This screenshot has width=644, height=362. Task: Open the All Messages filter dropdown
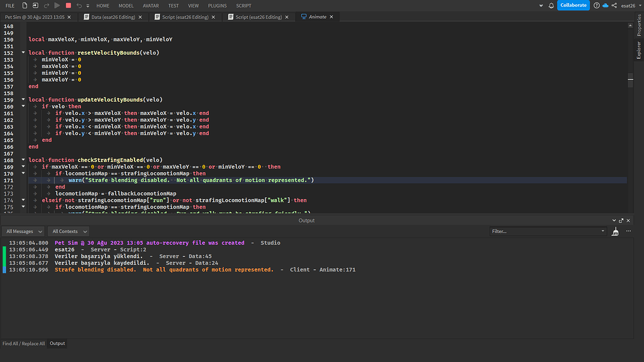click(24, 231)
